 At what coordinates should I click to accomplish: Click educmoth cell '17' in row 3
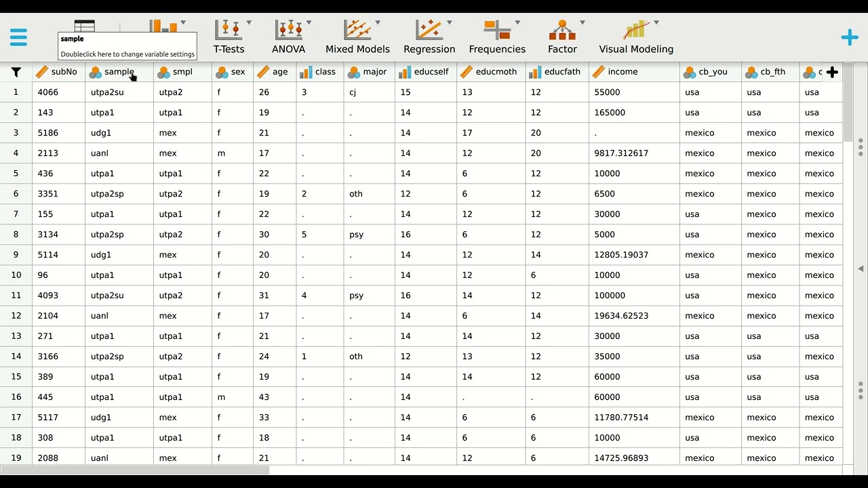(491, 133)
